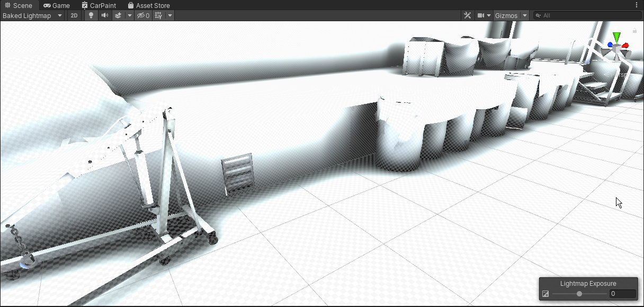Open the Gizmos dropdown arrow
The height and width of the screenshot is (307, 644).
click(x=524, y=15)
